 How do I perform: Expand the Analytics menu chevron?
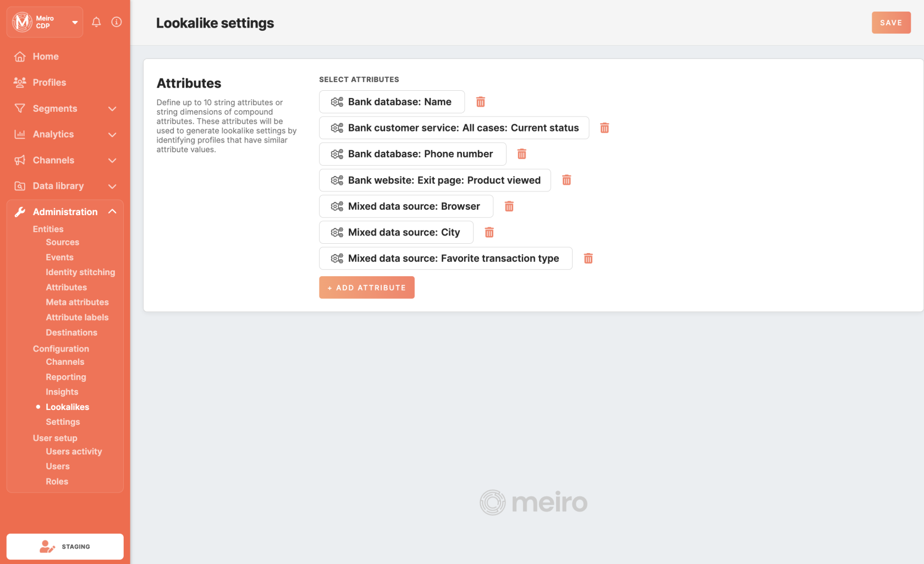(x=112, y=134)
